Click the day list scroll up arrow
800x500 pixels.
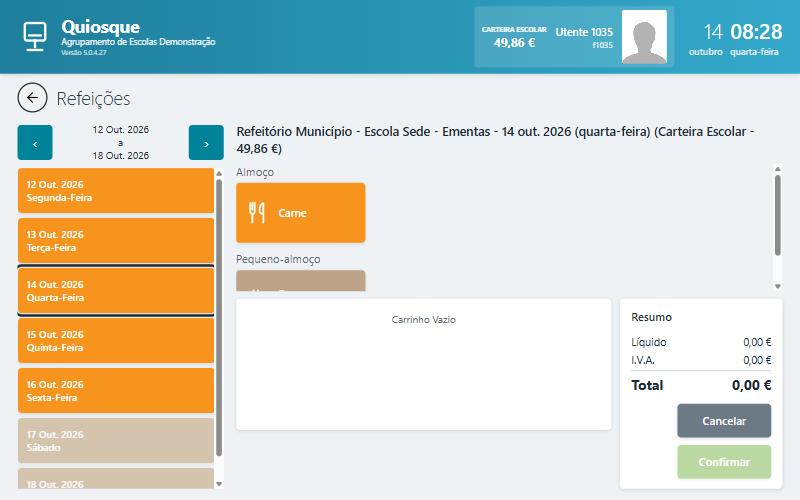click(x=219, y=173)
